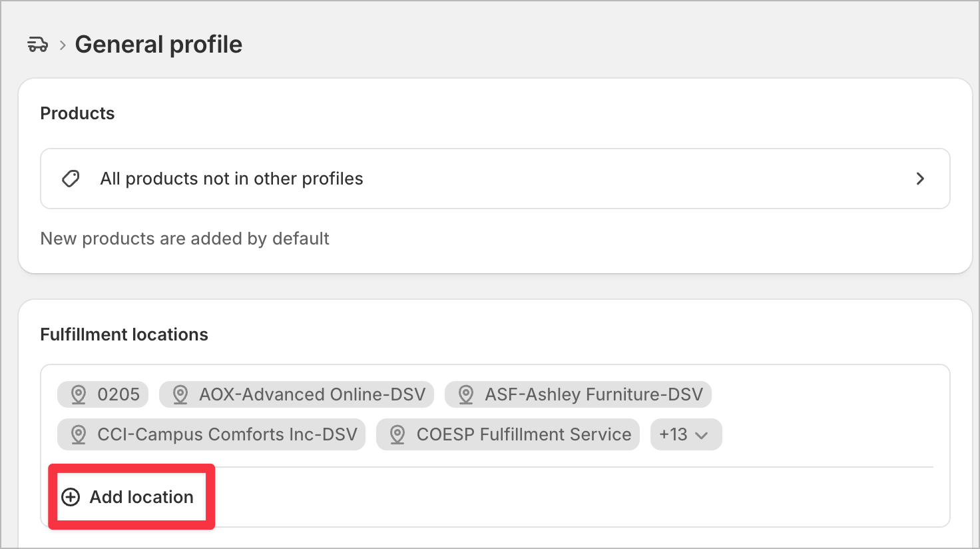The height and width of the screenshot is (549, 980).
Task: Click the pin icon on the 0205 chip
Action: pyautogui.click(x=79, y=394)
